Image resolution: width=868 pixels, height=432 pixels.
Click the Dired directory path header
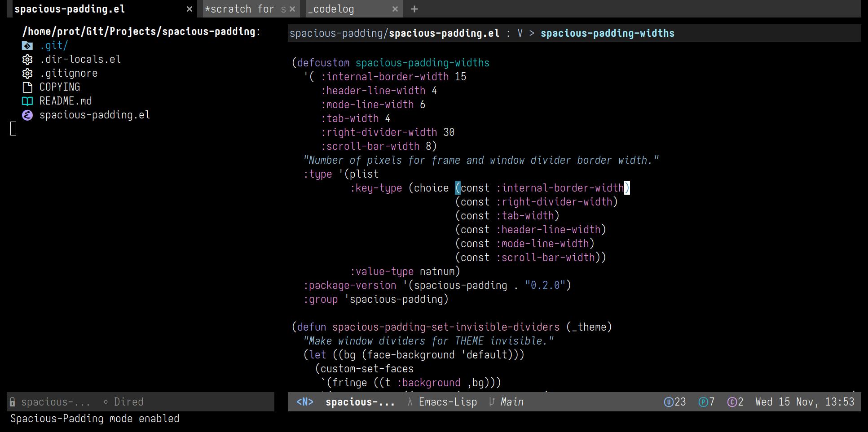coord(141,31)
